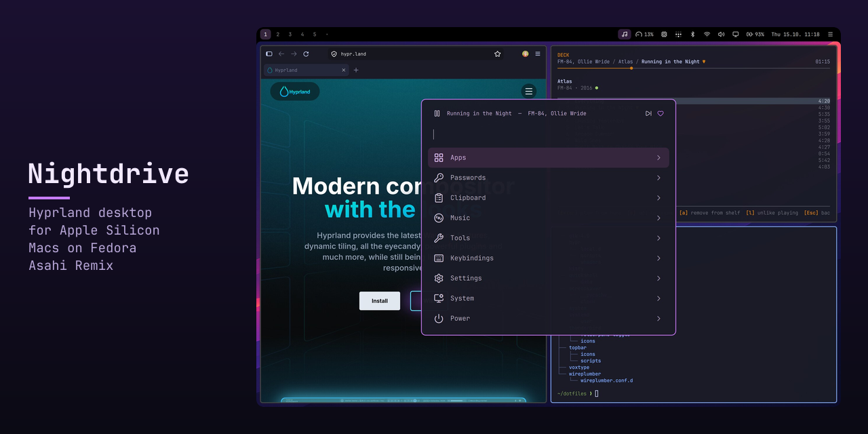This screenshot has height=434, width=868.
Task: Expand the Passwords row chevron
Action: pos(658,178)
